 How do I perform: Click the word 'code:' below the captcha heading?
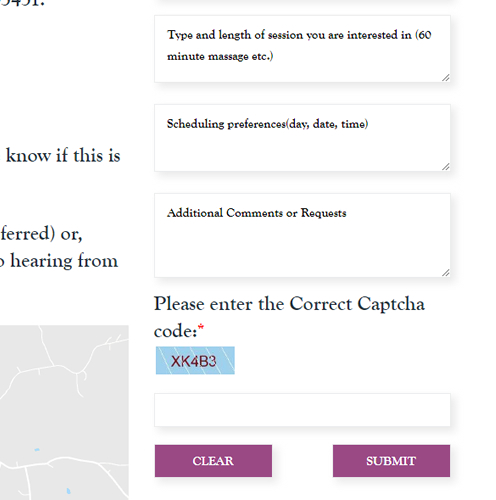tap(175, 331)
